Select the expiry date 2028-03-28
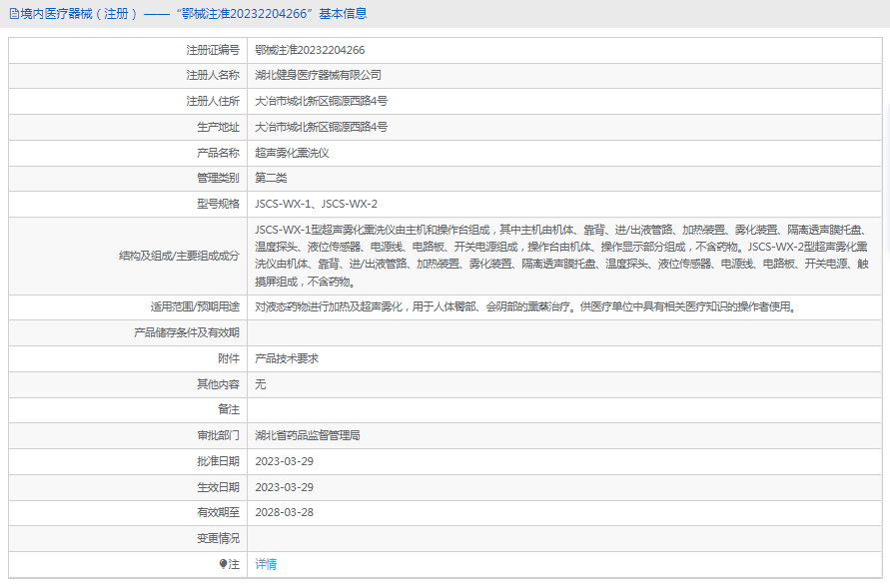 (x=285, y=512)
